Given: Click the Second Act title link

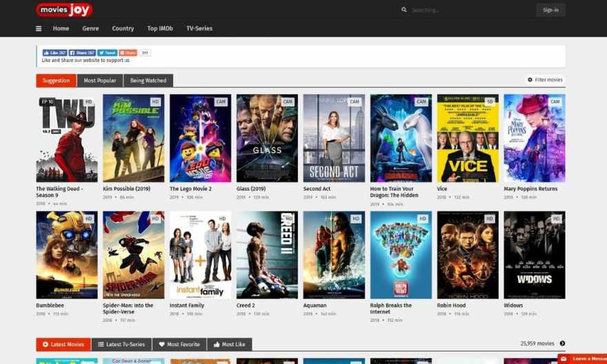Looking at the screenshot, I should point(317,189).
